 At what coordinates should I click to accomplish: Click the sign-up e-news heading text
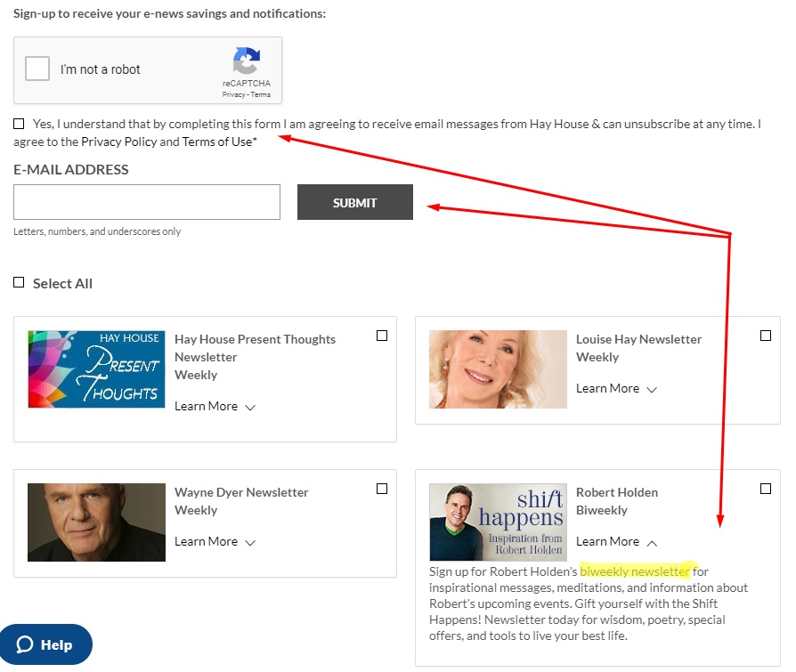coord(169,13)
